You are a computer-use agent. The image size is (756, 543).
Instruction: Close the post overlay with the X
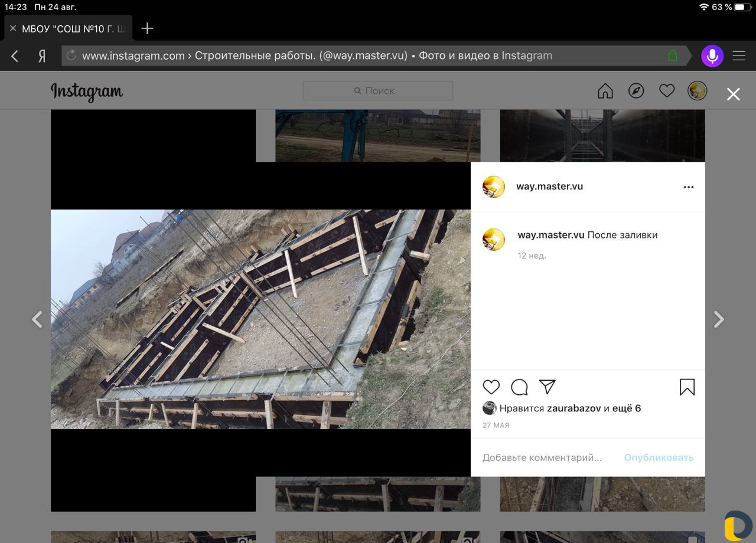pyautogui.click(x=734, y=94)
